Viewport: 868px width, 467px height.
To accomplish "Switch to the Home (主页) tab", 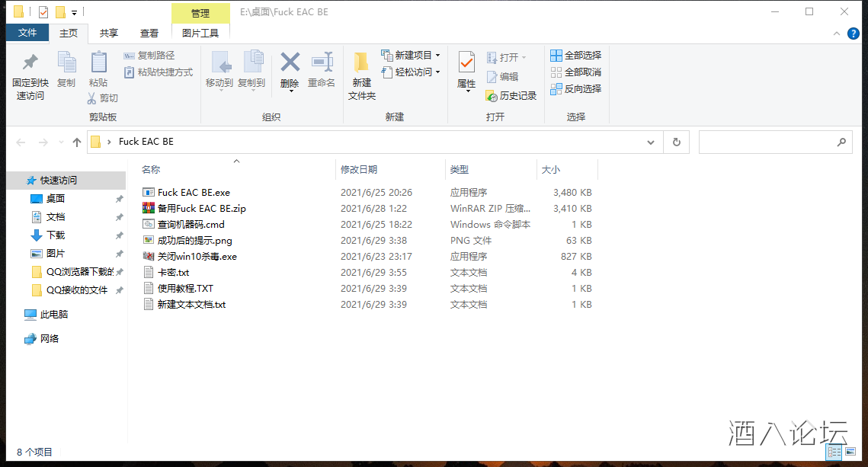I will point(69,34).
